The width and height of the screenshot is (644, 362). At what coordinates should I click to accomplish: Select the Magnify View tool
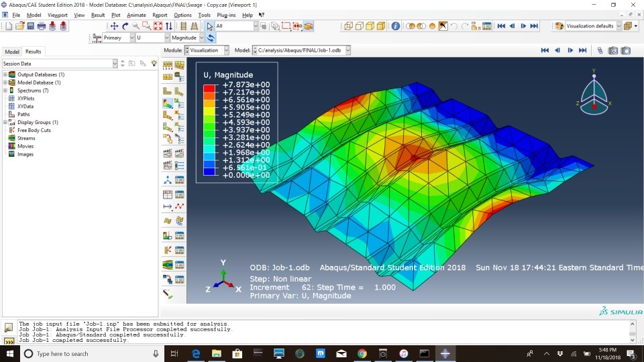(136, 26)
